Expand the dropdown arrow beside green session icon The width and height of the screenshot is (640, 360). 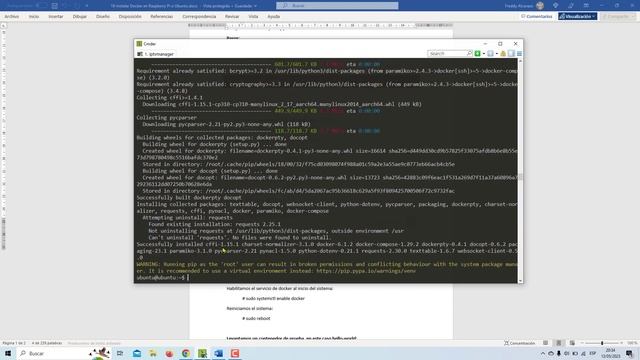coord(484,53)
